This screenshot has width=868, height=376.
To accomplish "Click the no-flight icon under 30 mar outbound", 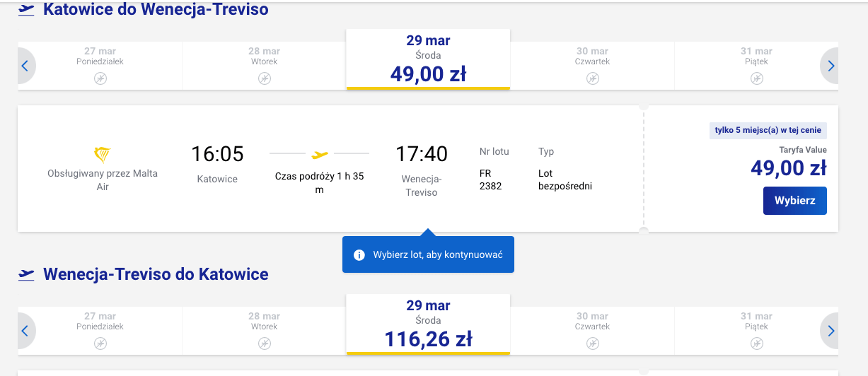I will [x=592, y=78].
